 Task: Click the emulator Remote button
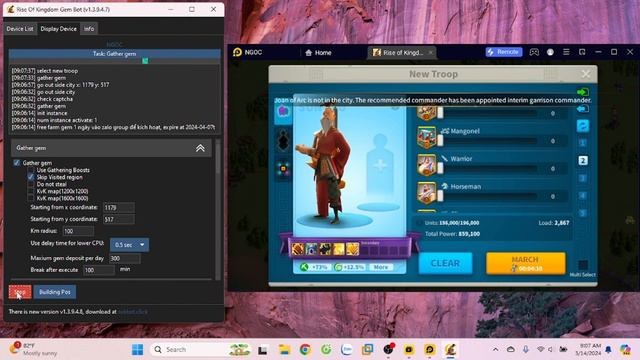point(504,52)
